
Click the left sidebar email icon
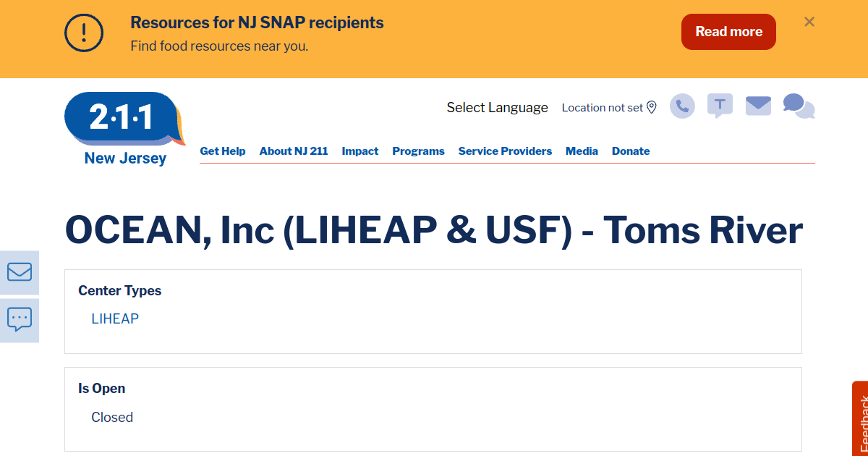pos(20,272)
